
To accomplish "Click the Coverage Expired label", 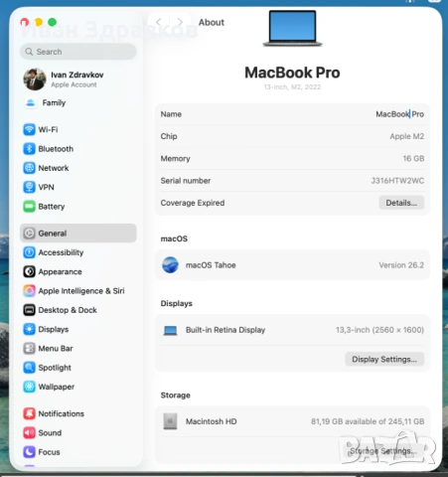I will point(193,203).
